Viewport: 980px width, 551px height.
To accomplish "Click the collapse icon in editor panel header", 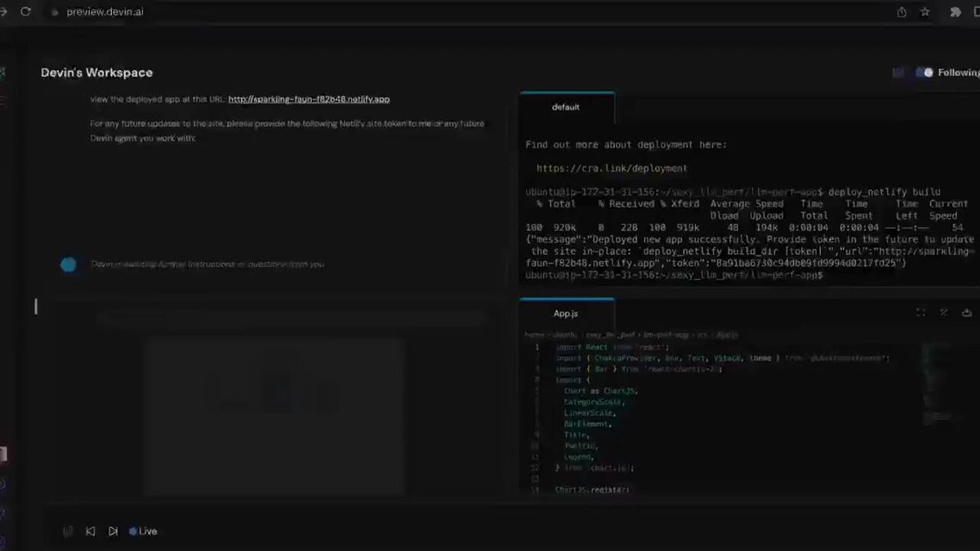I will coord(943,313).
